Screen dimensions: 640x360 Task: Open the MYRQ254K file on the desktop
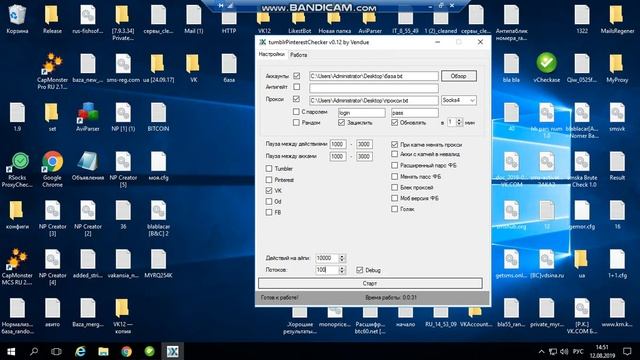click(158, 263)
